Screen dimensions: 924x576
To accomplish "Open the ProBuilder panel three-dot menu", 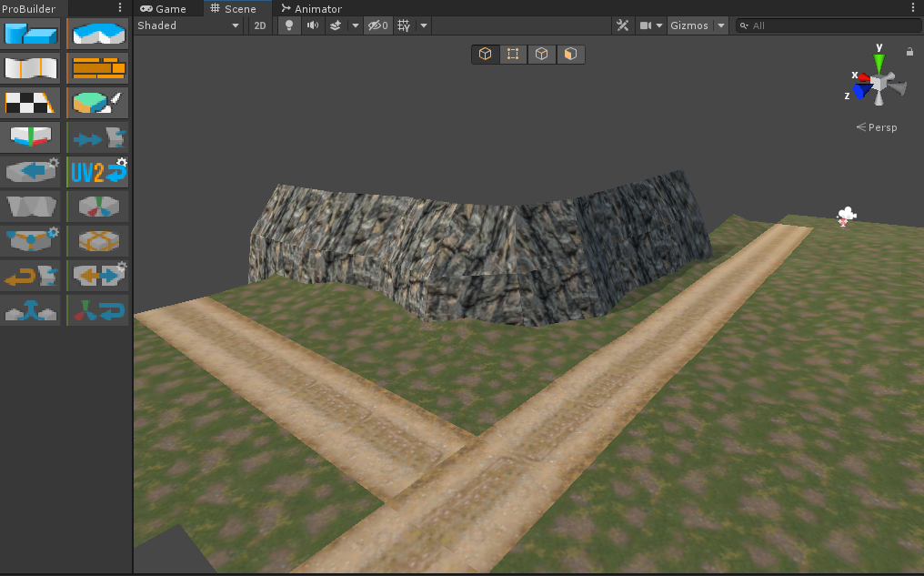I will point(120,7).
